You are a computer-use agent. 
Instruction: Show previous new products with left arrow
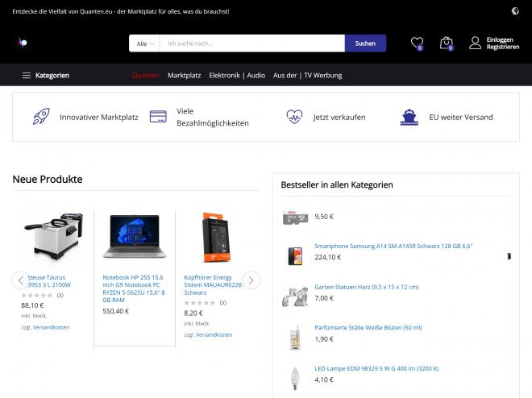(x=21, y=280)
